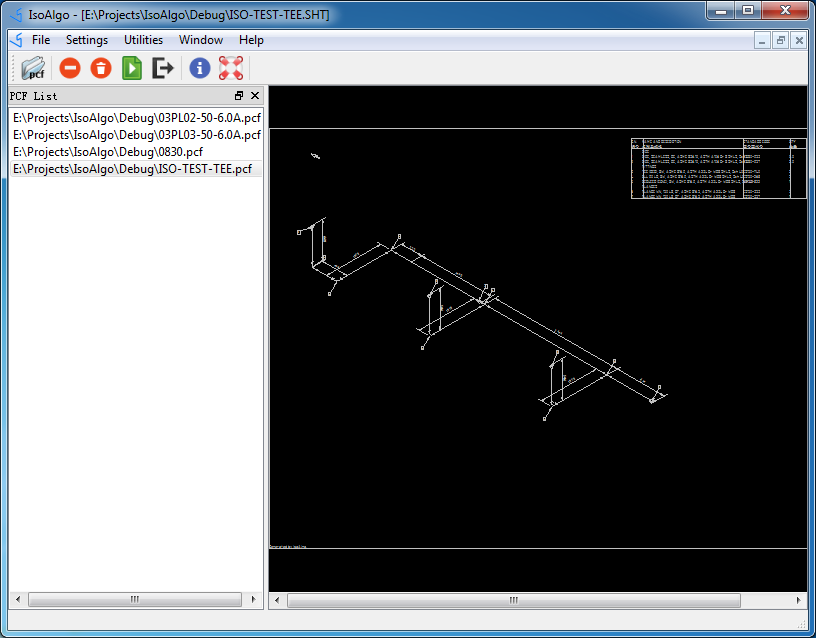Screen dimensions: 816x638
Task: Open the blue info about icon
Action: pos(200,68)
